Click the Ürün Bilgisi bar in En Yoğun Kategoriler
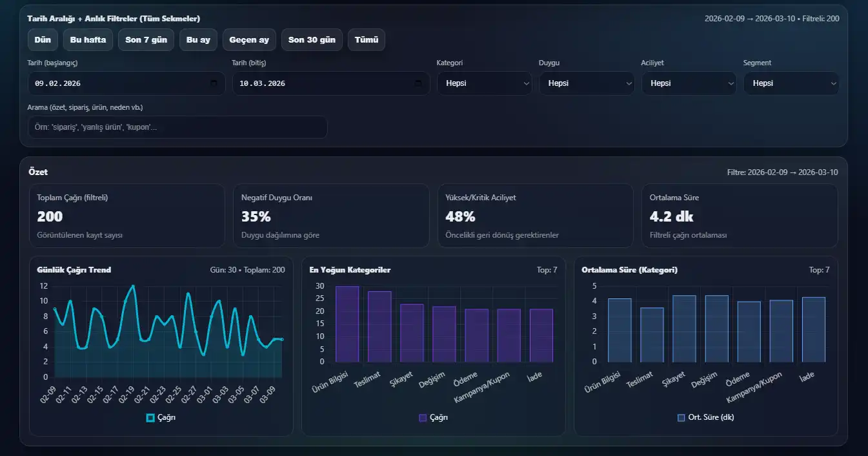The image size is (868, 456). (347, 324)
